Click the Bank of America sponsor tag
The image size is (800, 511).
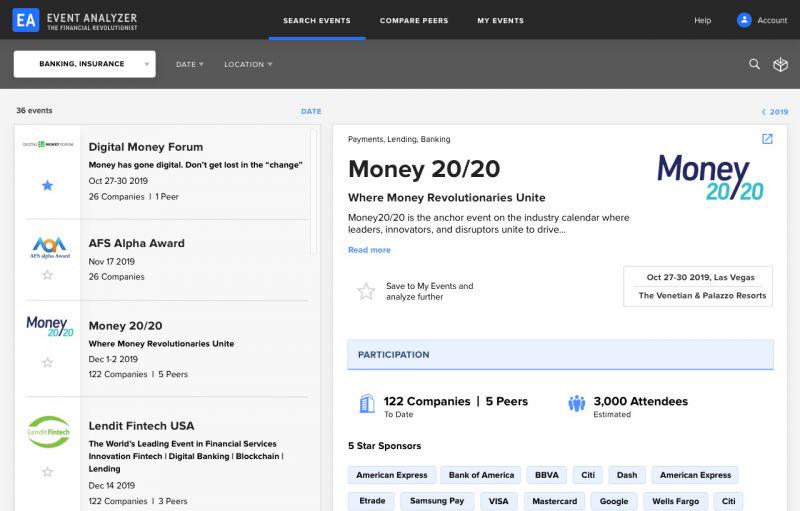click(481, 475)
